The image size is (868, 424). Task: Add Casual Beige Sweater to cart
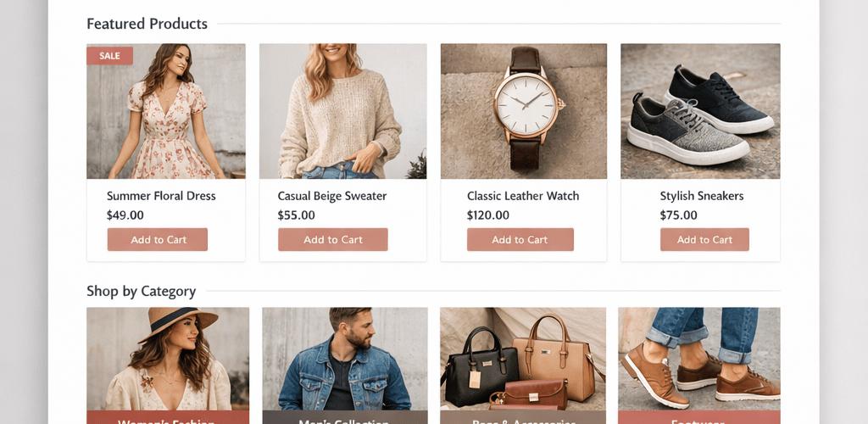point(332,240)
